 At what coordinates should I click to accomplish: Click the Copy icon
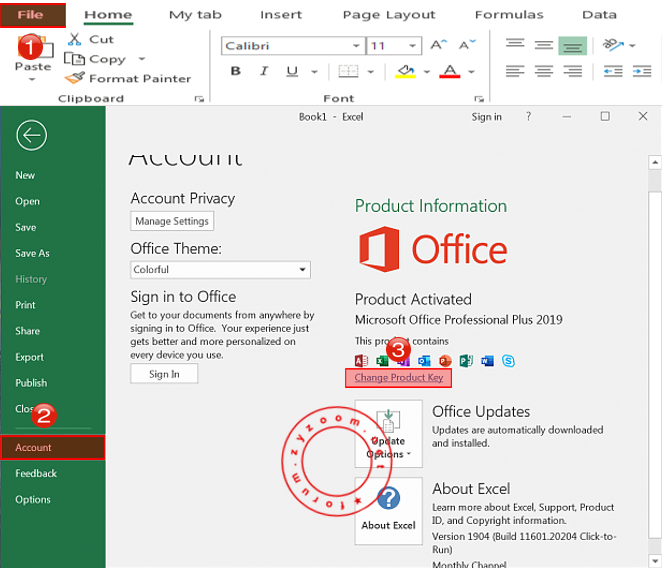click(x=74, y=59)
